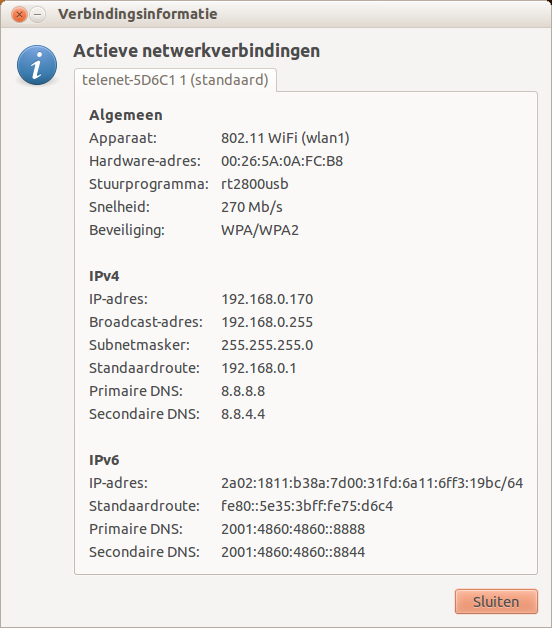Image resolution: width=552 pixels, height=628 pixels.
Task: Click the IPv6 secondary DNS 2001:4860:4860::8844
Action: click(x=293, y=552)
